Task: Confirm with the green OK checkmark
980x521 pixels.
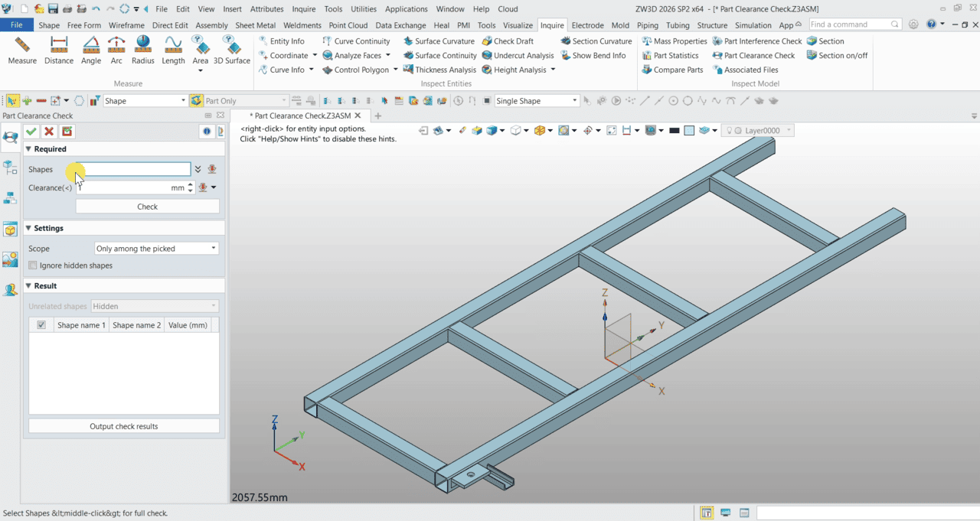Action: click(x=31, y=132)
